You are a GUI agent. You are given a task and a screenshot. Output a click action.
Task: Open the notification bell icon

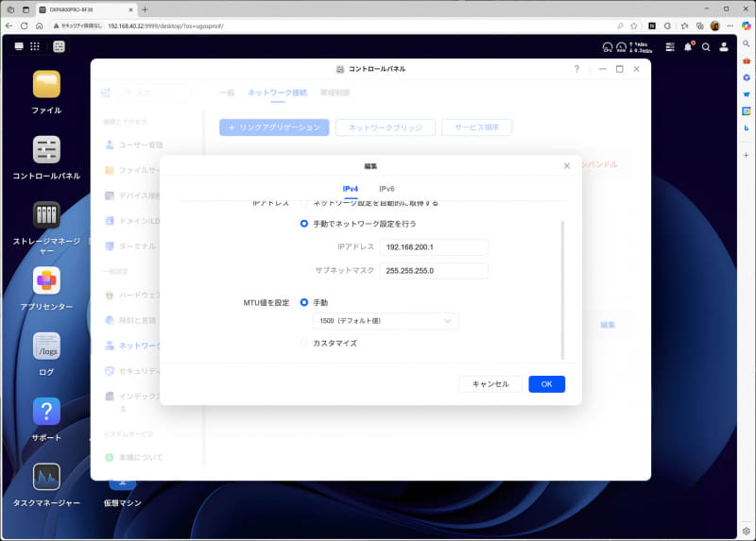tap(688, 46)
